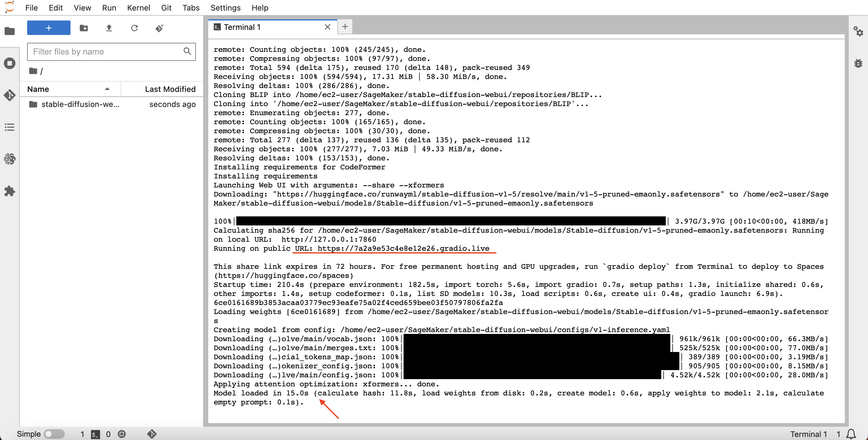Image resolution: width=868 pixels, height=440 pixels.
Task: Click the blue New Launcher button
Action: 49,28
